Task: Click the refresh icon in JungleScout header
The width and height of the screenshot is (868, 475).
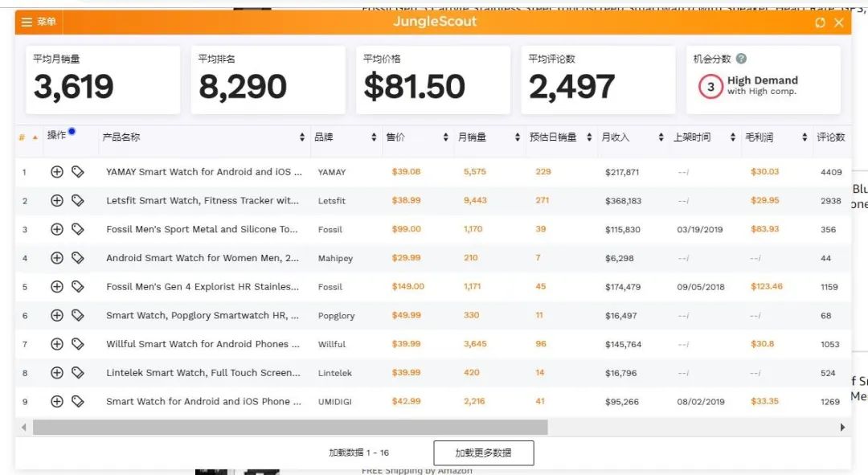Action: pos(820,23)
